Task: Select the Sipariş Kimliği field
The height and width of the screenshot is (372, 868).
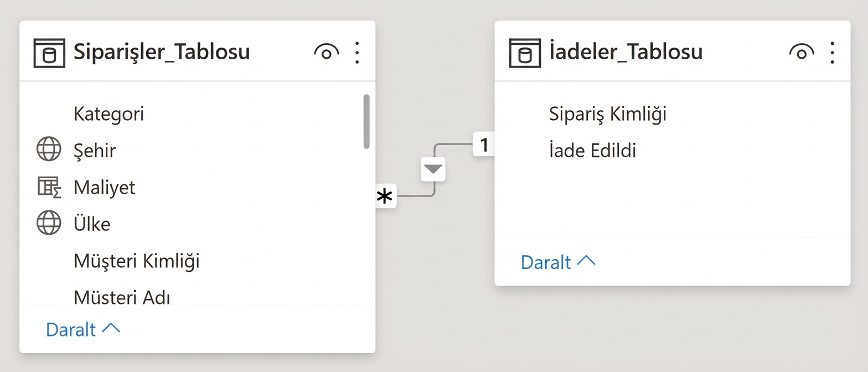Action: pyautogui.click(x=607, y=113)
